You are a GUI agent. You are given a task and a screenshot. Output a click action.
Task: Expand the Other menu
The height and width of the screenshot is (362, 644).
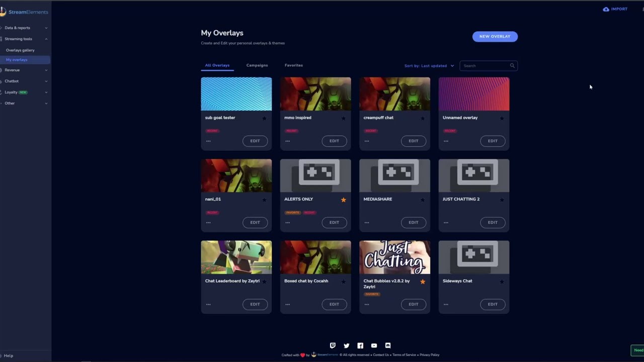(x=25, y=103)
